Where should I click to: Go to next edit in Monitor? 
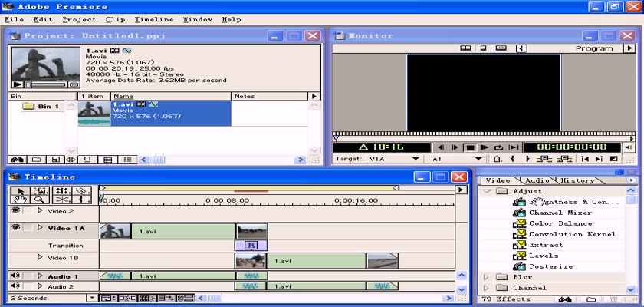(x=600, y=159)
